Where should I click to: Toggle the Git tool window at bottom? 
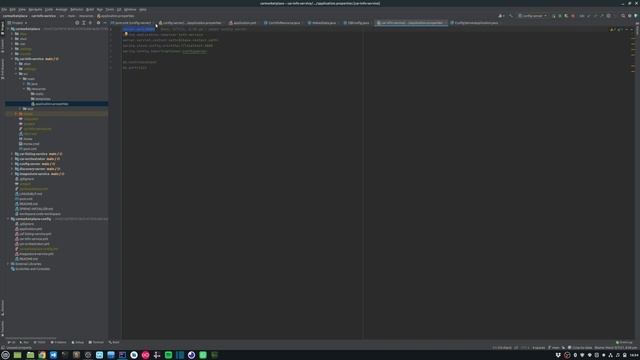click(11, 342)
